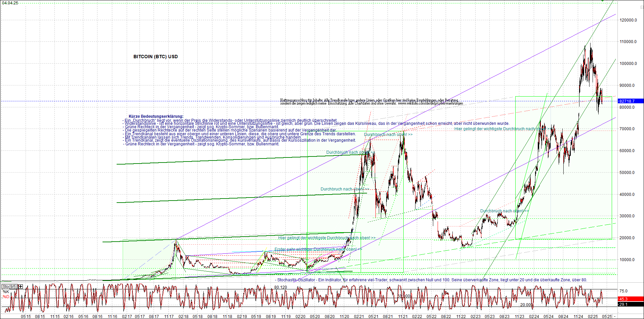The width and height of the screenshot is (644, 319).
Task: Click the 04.04.25 date label
Action: tap(10, 3)
